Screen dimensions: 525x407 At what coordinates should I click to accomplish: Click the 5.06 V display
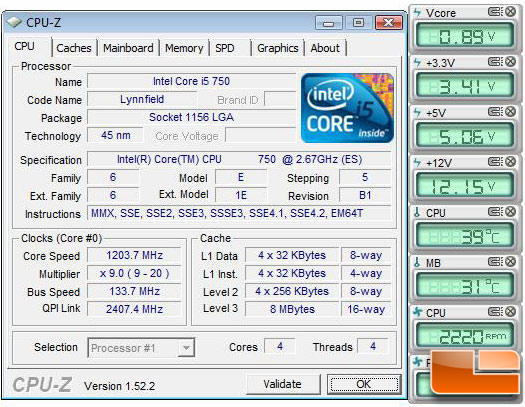(464, 136)
